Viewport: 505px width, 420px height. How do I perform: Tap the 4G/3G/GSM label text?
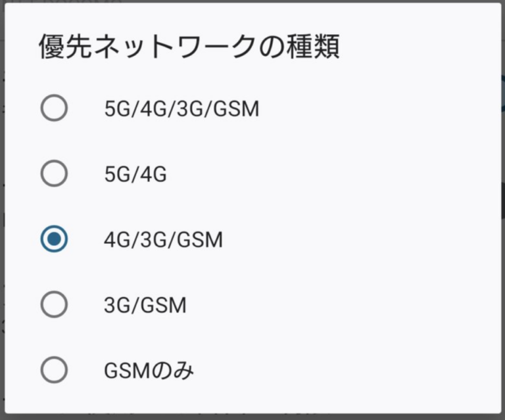[x=163, y=240]
